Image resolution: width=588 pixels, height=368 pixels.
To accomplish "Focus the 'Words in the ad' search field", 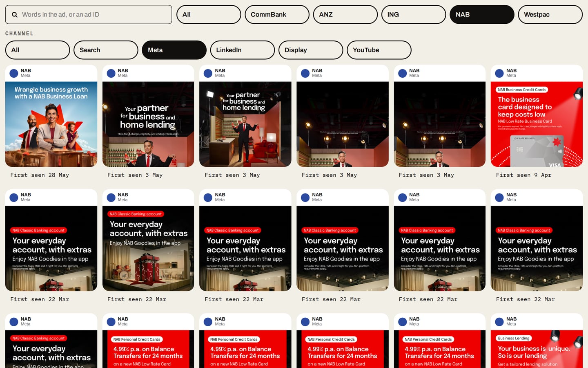I will click(x=89, y=15).
